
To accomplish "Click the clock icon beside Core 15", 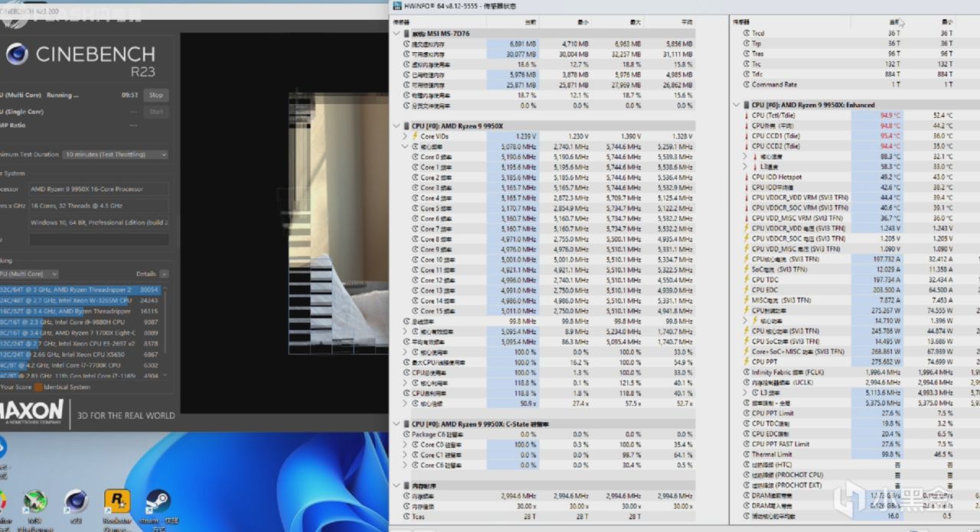I will (x=414, y=312).
